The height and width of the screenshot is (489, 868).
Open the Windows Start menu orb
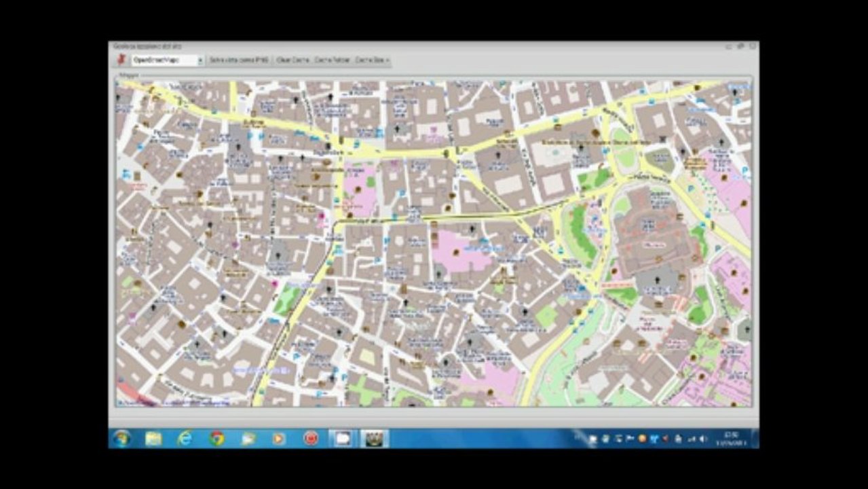[122, 439]
